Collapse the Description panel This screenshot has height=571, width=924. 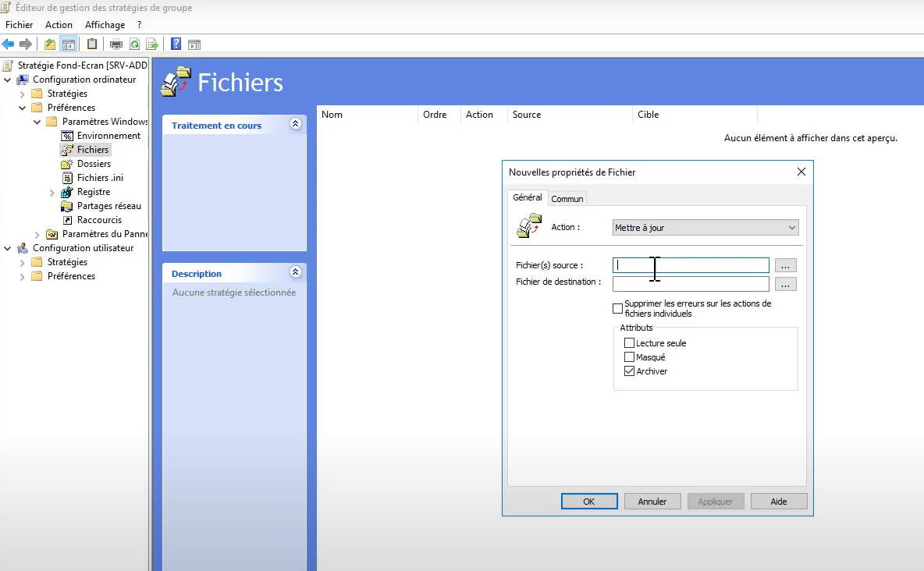296,271
